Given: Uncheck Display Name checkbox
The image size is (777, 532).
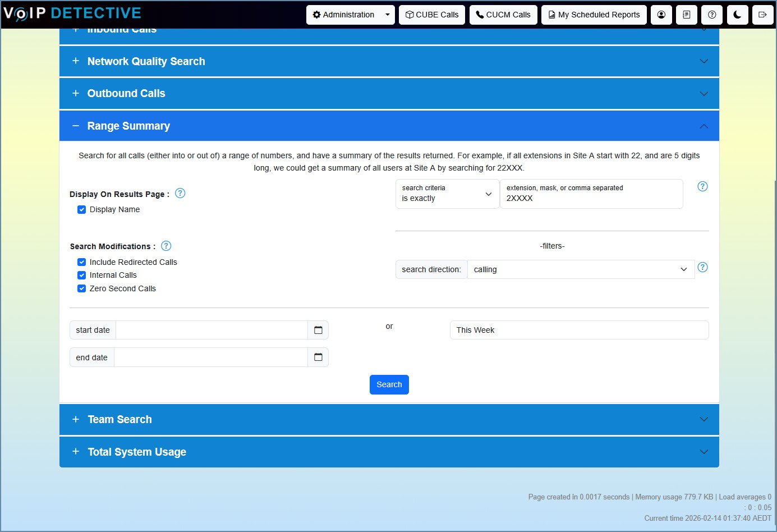Looking at the screenshot, I should pyautogui.click(x=82, y=209).
